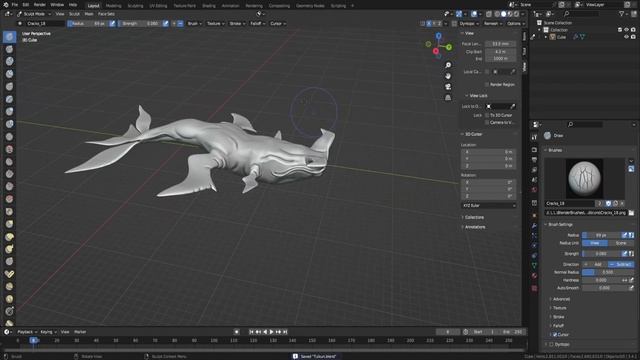Open the Dyntopo dropdown in header

pos(469,24)
